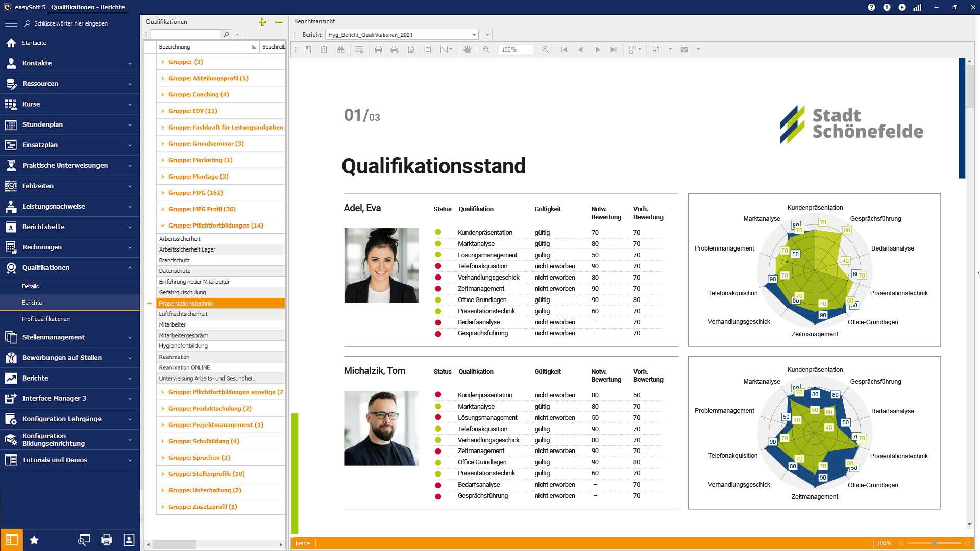Expand Gruppe: Coaching (4)
The image size is (980, 551).
[162, 94]
